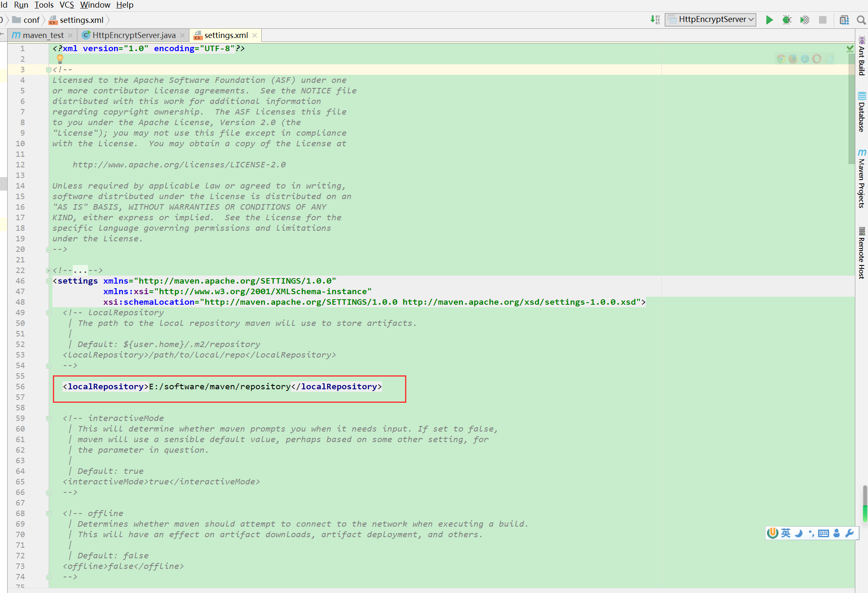This screenshot has height=593, width=868.
Task: Open Project Structure icon in toolbar
Action: (844, 20)
